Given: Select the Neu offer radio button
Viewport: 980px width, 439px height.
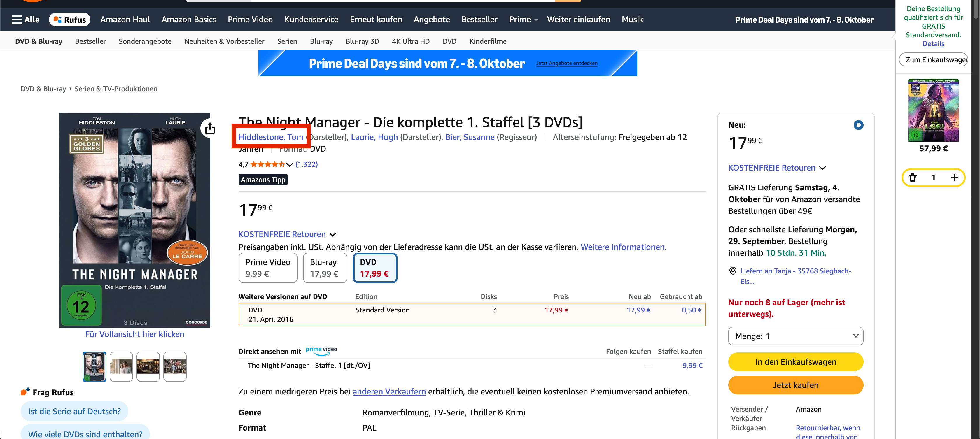Looking at the screenshot, I should coord(858,125).
